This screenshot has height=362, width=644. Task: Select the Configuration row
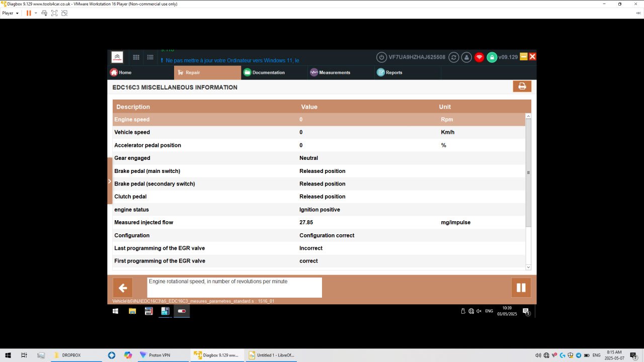[318, 235]
